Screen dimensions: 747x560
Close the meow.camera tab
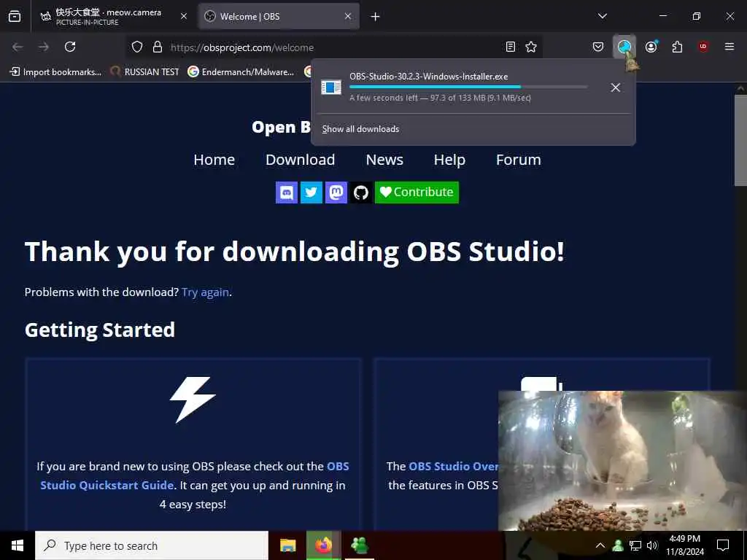point(184,16)
